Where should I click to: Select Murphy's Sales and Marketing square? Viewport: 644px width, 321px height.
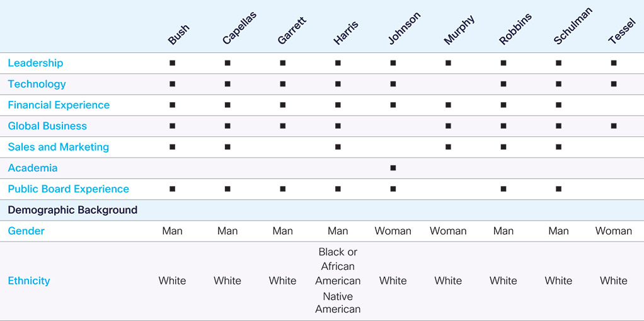coord(448,147)
